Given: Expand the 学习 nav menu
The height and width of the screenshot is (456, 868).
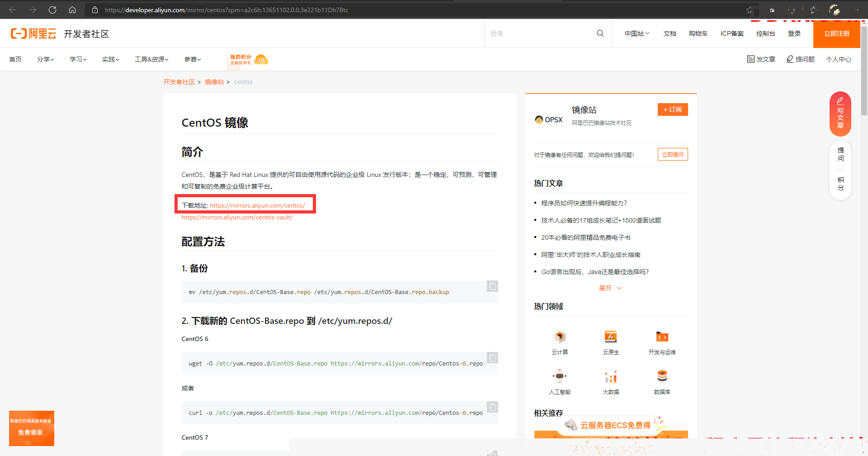Looking at the screenshot, I should coord(78,59).
